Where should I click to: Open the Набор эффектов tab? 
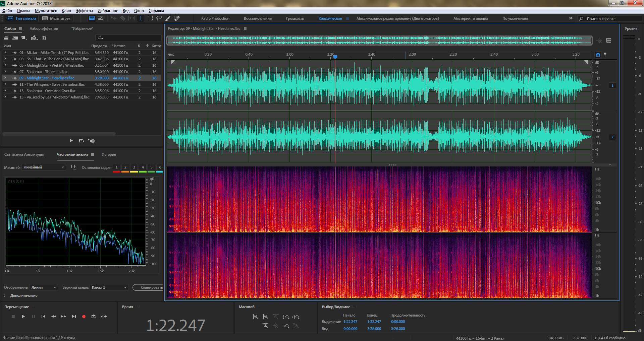pos(44,28)
